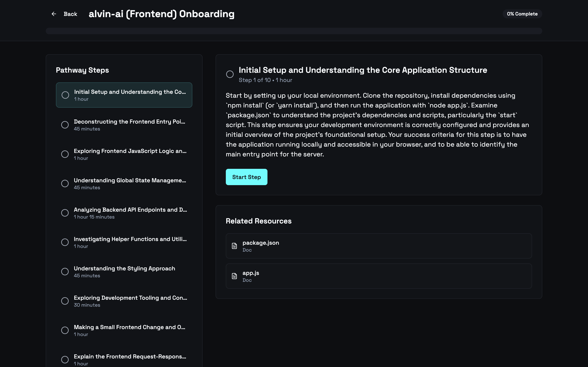Select the Understanding Global State Management step
The height and width of the screenshot is (367, 588).
tap(130, 183)
